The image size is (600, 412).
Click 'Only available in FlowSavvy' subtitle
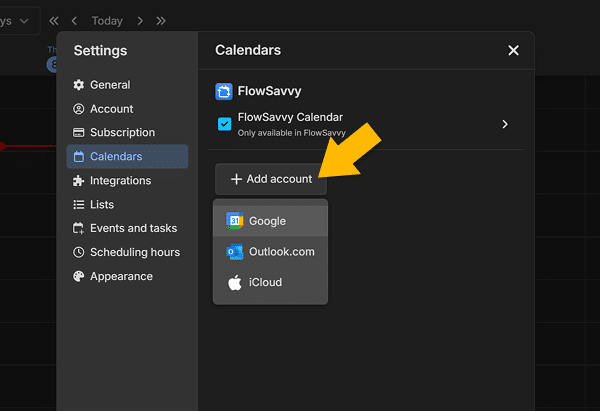pos(292,133)
